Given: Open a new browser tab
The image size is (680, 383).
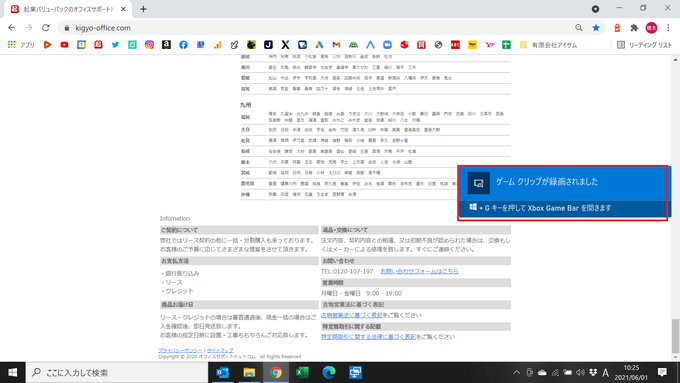Looking at the screenshot, I should click(x=143, y=9).
